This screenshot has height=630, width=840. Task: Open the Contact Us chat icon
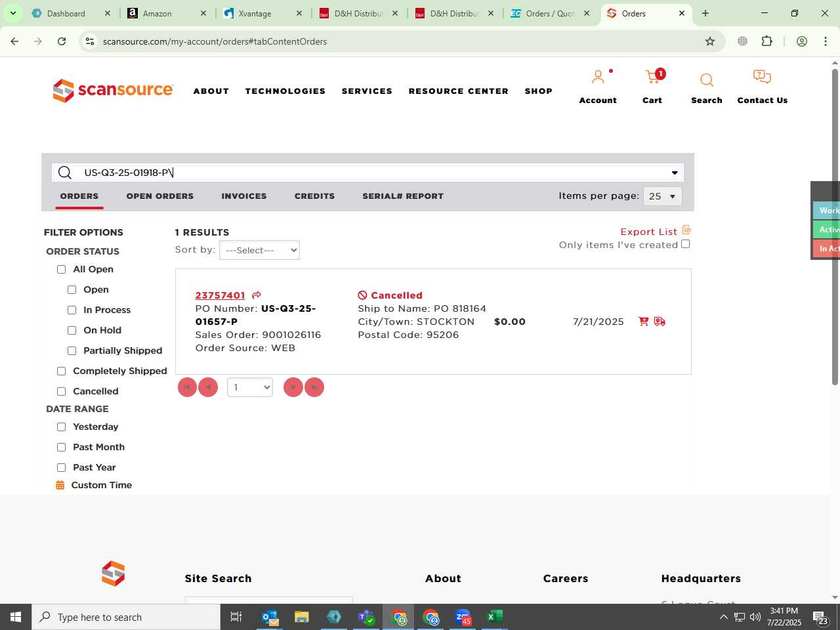[x=762, y=77]
